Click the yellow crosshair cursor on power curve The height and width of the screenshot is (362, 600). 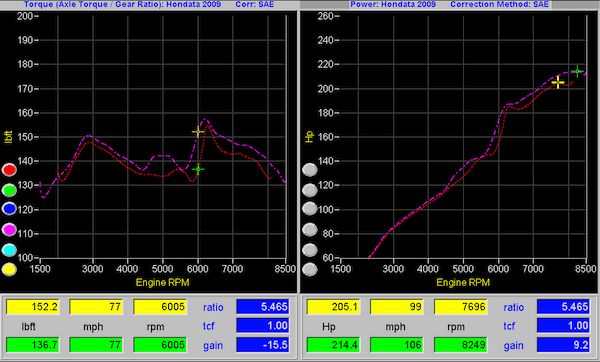(558, 82)
